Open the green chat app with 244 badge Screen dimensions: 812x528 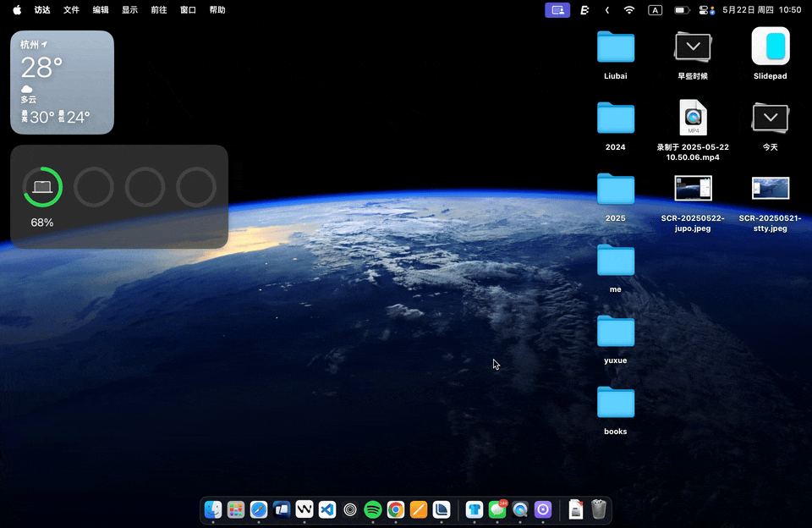point(497,510)
